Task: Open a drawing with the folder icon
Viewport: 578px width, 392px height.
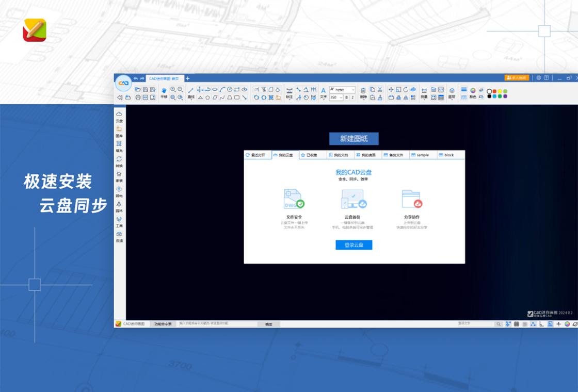Action: 138,90
